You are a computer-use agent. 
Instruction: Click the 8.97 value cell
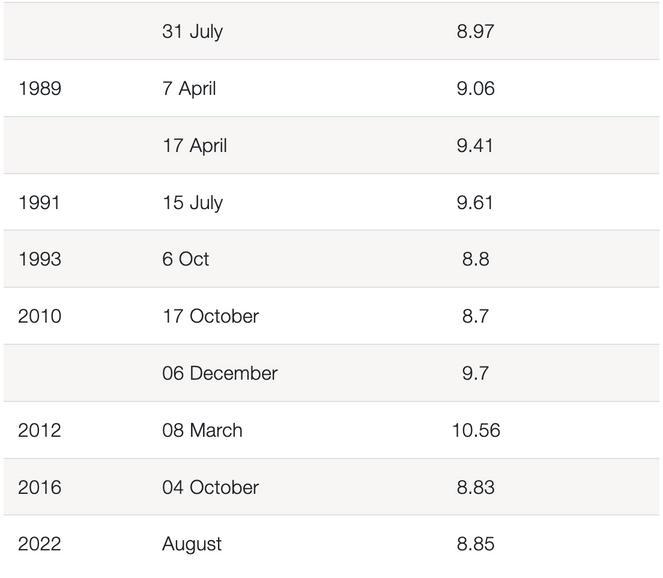[475, 31]
